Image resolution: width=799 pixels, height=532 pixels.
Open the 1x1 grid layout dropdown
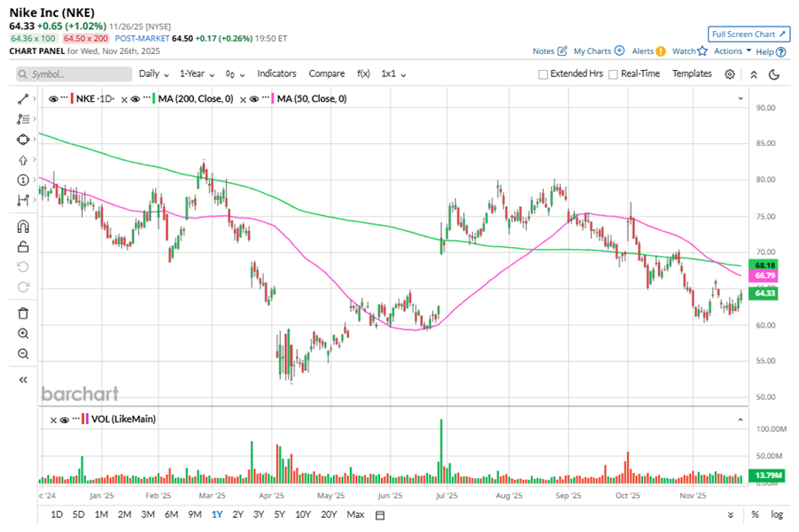393,73
